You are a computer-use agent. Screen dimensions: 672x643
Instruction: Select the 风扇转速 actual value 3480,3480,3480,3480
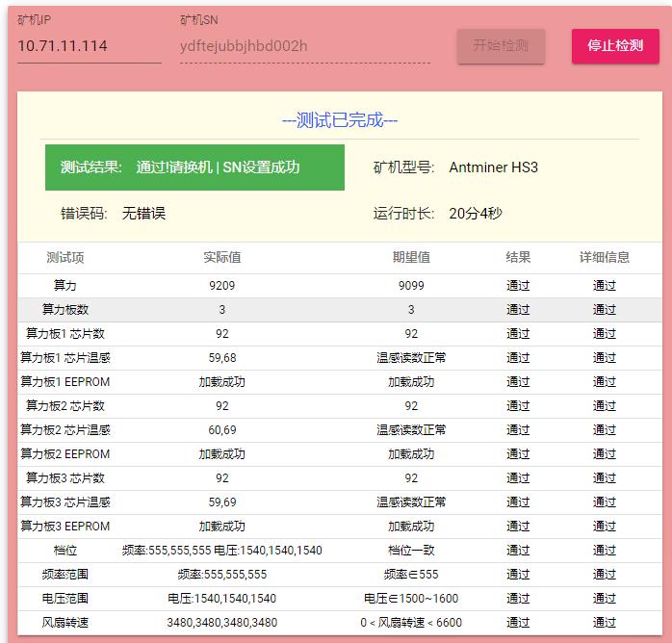tap(222, 623)
